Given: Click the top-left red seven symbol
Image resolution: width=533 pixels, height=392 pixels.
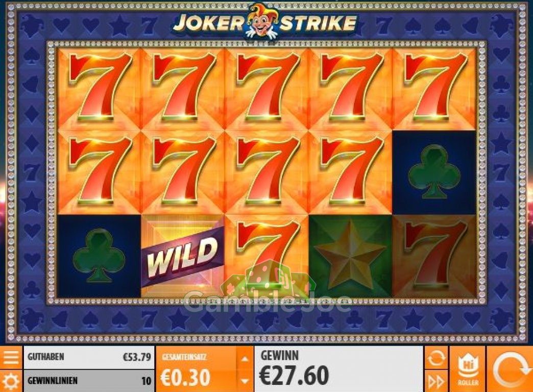Looking at the screenshot, I should pos(99,89).
